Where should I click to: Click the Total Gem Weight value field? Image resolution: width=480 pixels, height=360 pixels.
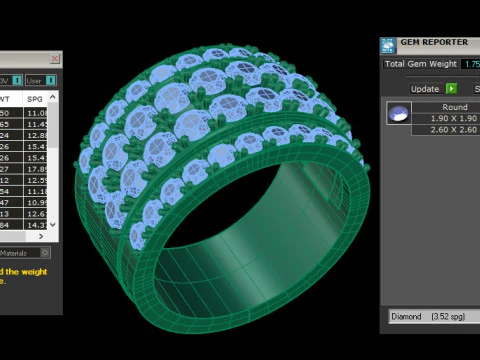coord(471,64)
